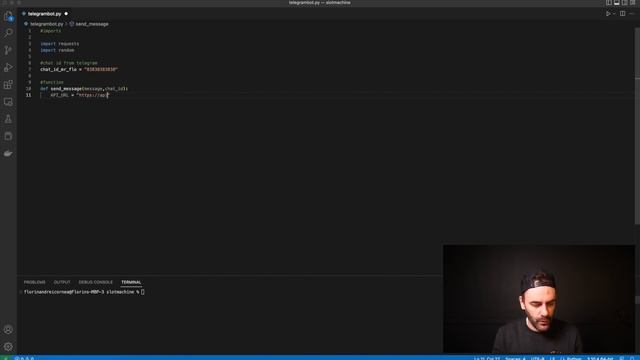Viewport: 640px width, 360px height.
Task: Click the Spaces: 4 indentation status
Action: (515, 358)
